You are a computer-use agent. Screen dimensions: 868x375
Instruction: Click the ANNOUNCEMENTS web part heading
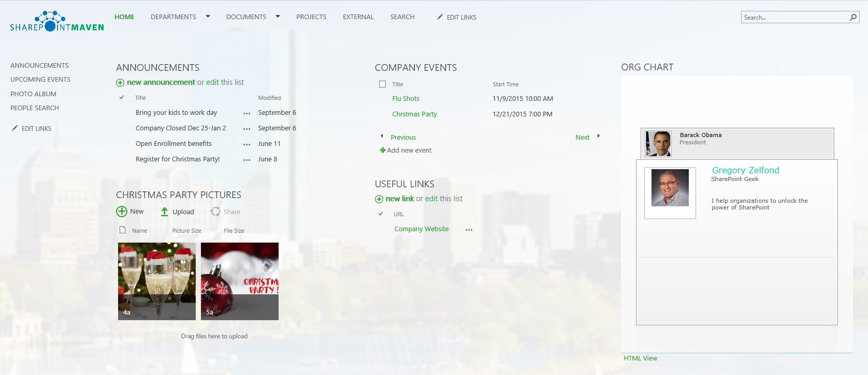point(157,68)
